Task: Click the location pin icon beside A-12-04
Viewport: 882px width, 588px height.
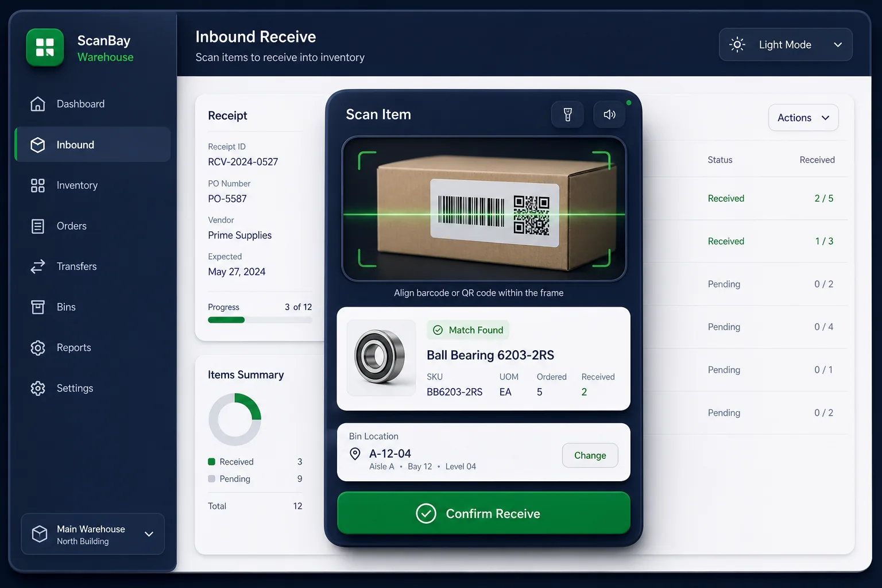Action: [355, 454]
